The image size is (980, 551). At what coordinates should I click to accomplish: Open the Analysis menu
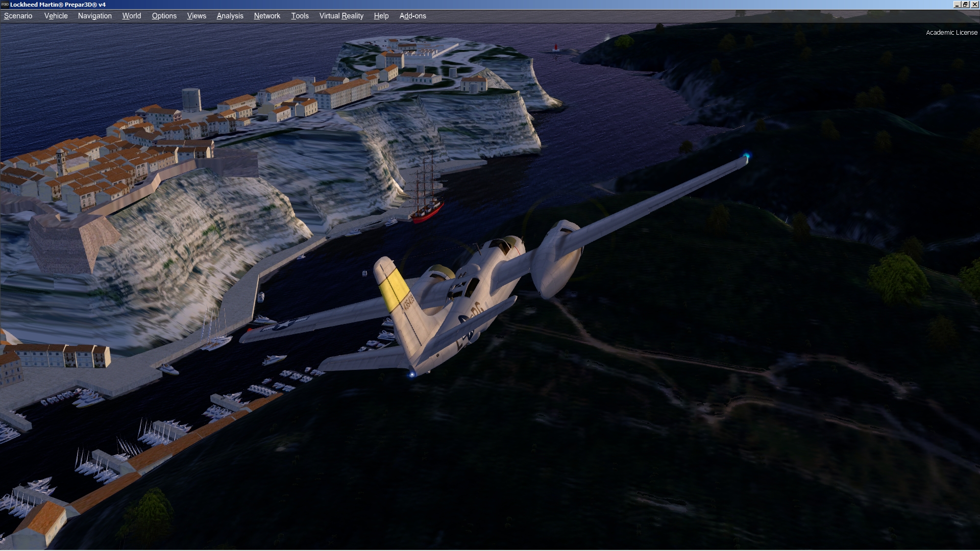(230, 16)
